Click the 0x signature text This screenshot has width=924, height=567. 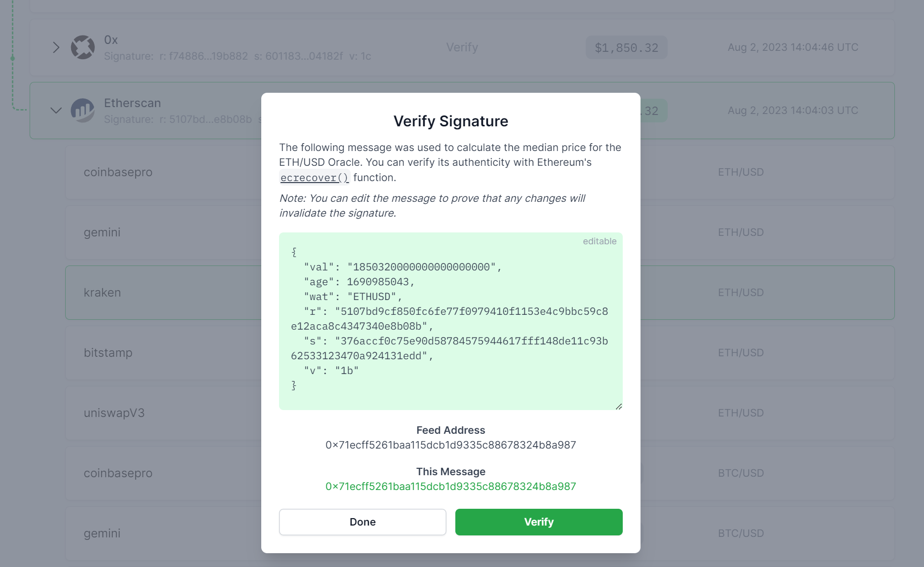[x=238, y=56]
